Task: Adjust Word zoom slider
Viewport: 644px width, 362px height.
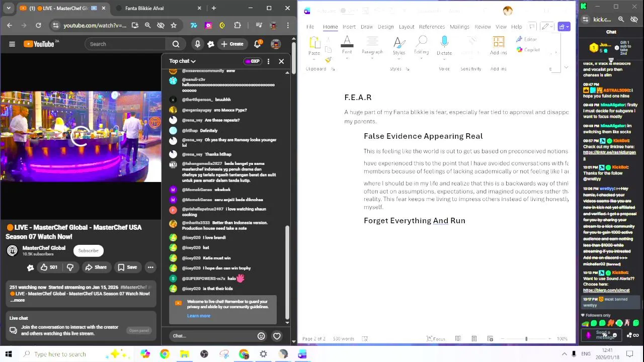Action: 526,339
